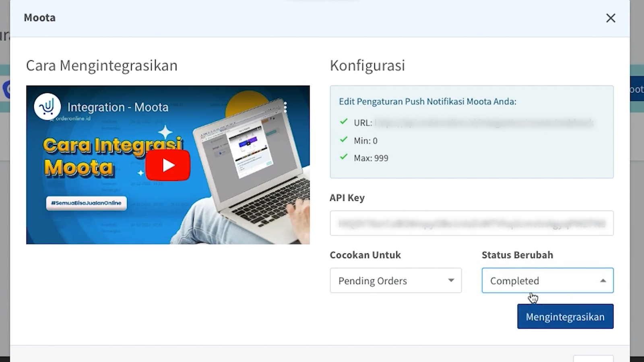Click the Status Berubah label

pos(517,255)
